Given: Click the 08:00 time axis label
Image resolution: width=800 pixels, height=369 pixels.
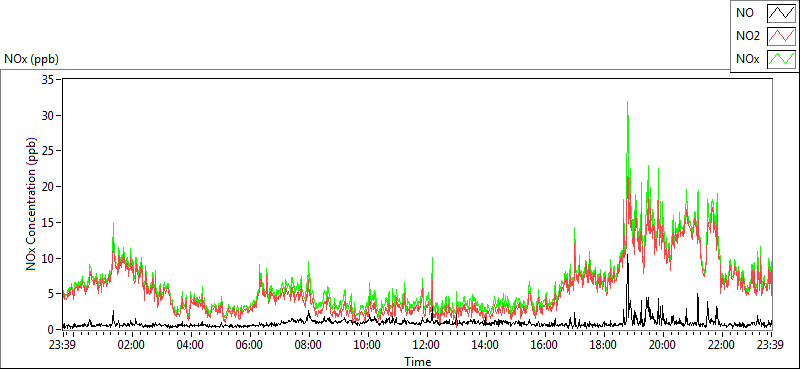Looking at the screenshot, I should (309, 344).
